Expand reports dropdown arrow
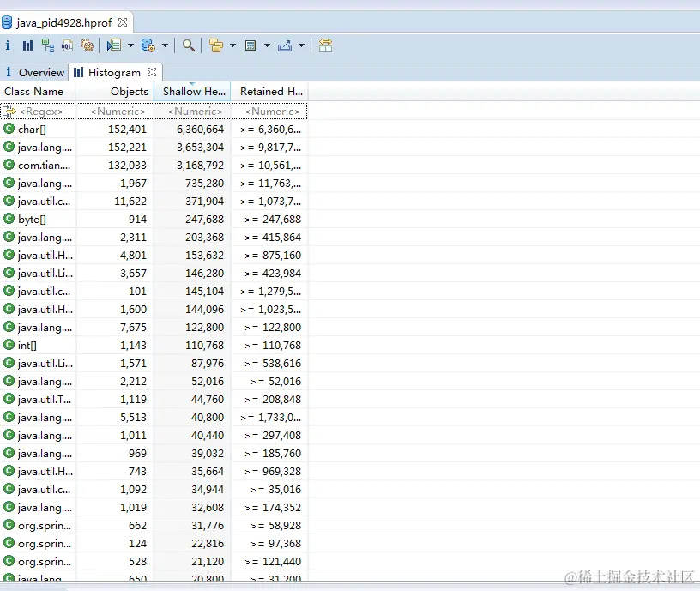This screenshot has width=700, height=591. tap(130, 45)
